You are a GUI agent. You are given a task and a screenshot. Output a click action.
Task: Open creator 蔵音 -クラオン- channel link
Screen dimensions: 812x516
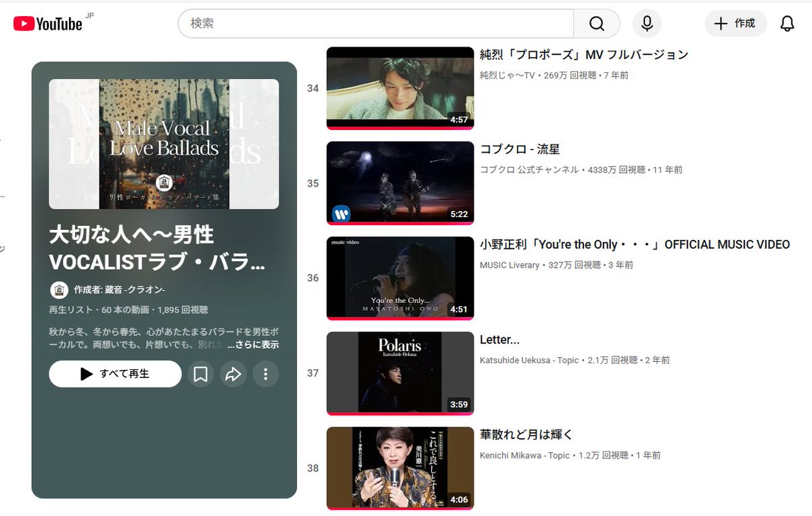point(119,289)
